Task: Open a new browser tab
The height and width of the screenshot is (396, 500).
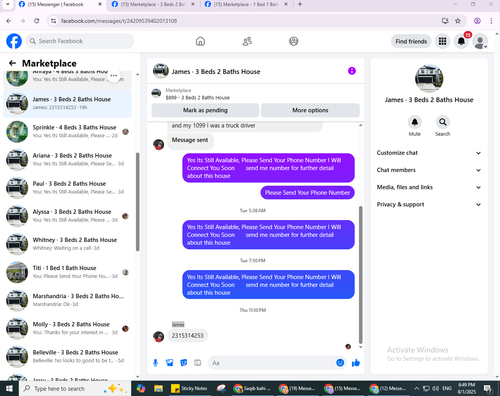Action: point(300,4)
